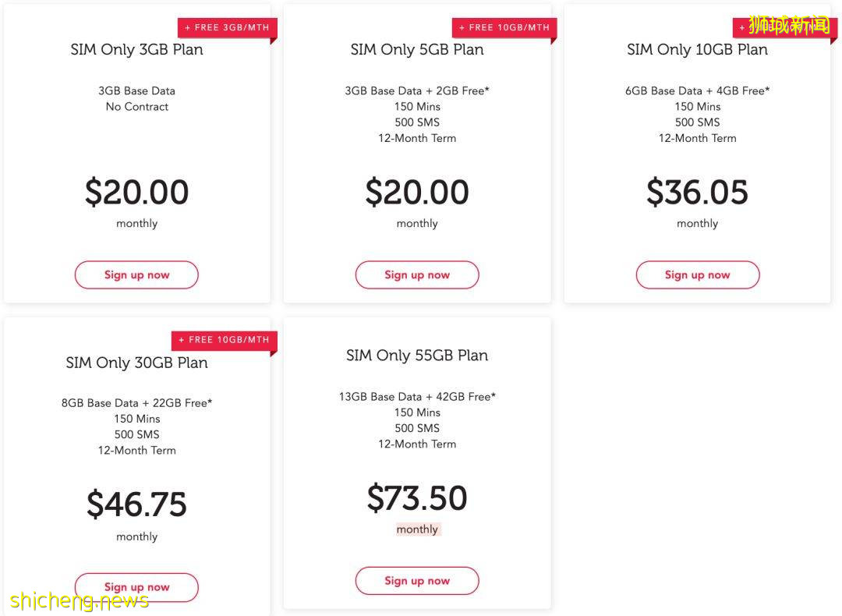842x616 pixels.
Task: Click the $46.75 price text
Action: 136,504
